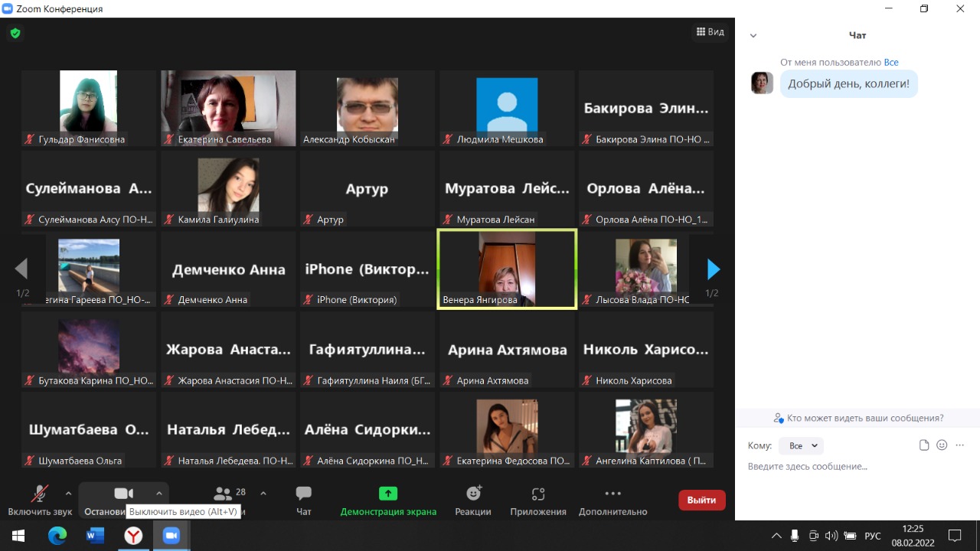Open Yandex Browser from the taskbar
This screenshot has width=980, height=551.
[x=133, y=536]
